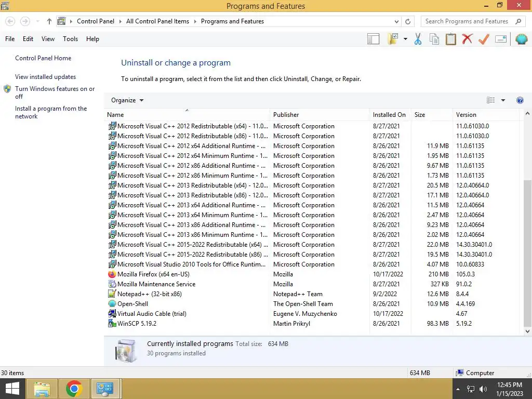
Task: Expand the address bar history dropdown
Action: click(396, 21)
